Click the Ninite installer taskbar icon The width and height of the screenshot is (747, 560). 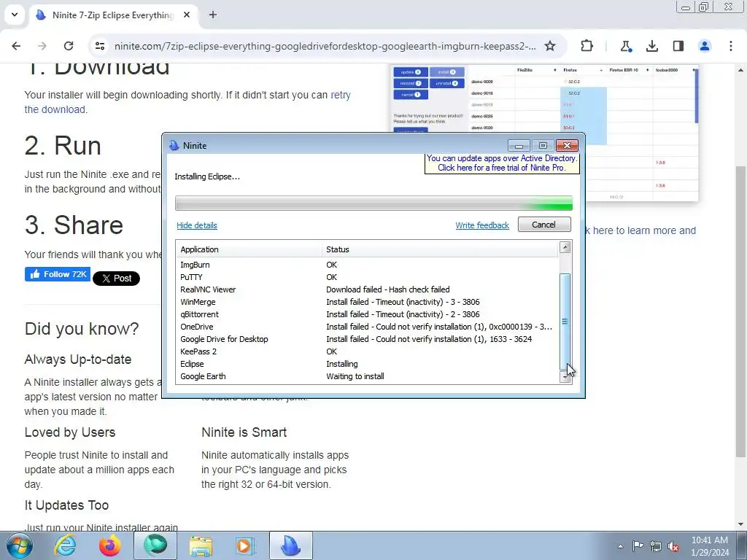(x=290, y=545)
